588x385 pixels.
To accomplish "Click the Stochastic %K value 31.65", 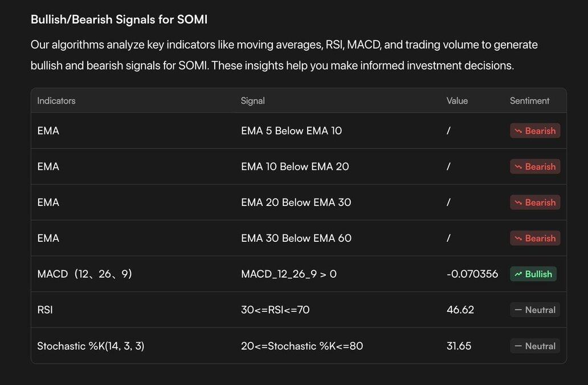I will (459, 346).
